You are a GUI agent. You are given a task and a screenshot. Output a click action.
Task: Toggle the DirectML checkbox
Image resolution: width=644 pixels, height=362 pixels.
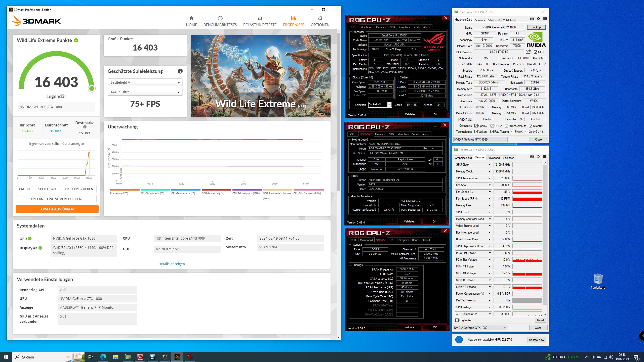coord(531,126)
